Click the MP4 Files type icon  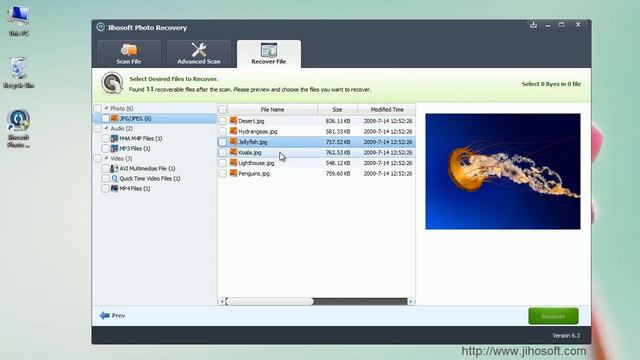[x=115, y=189]
